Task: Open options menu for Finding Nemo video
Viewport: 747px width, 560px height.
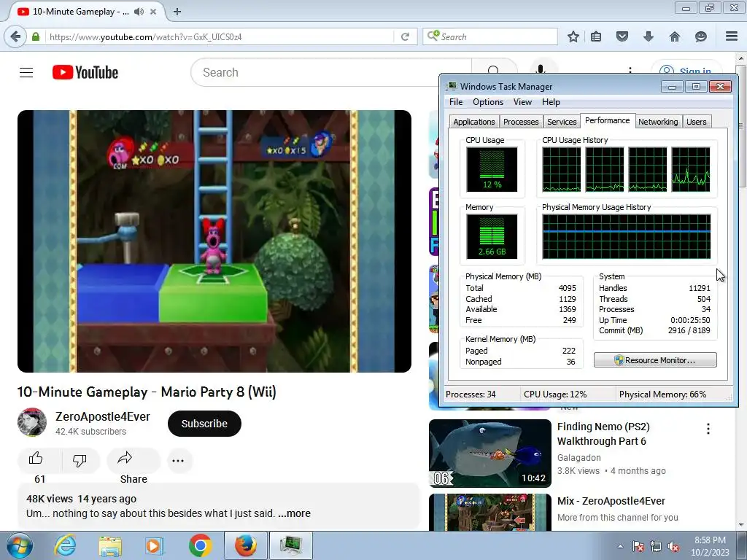Action: point(708,429)
